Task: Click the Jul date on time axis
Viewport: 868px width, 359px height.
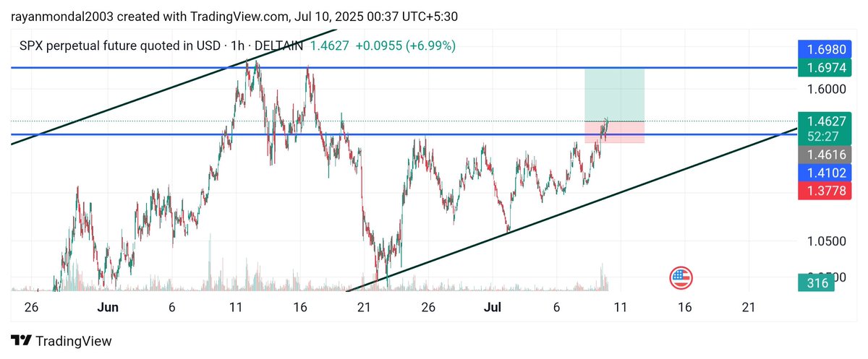Action: pos(493,307)
